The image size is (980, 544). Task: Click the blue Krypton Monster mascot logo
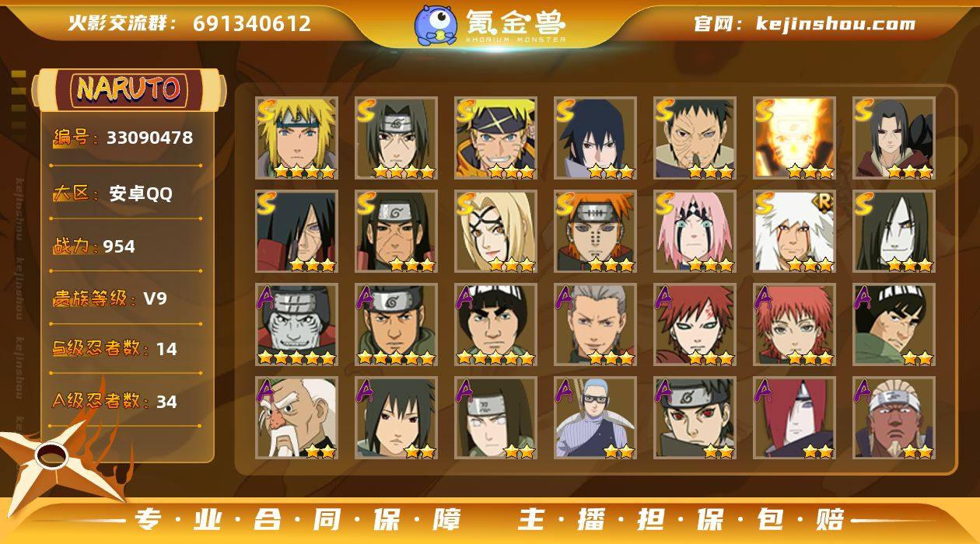(x=435, y=24)
